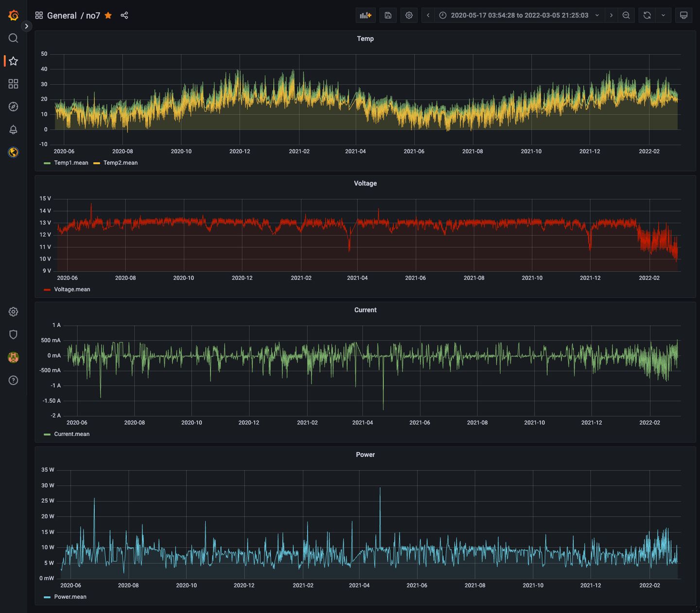Open the Explore compass icon

tap(13, 106)
